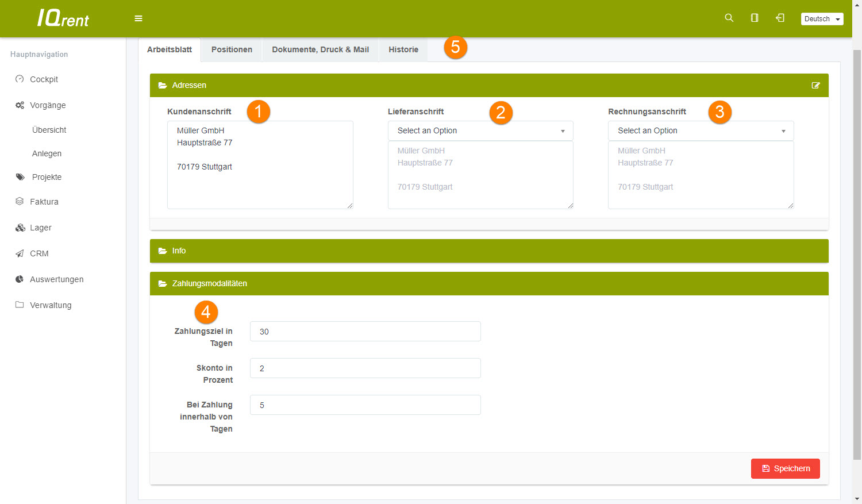862x504 pixels.
Task: Switch to the Positionen tab
Action: [x=232, y=49]
